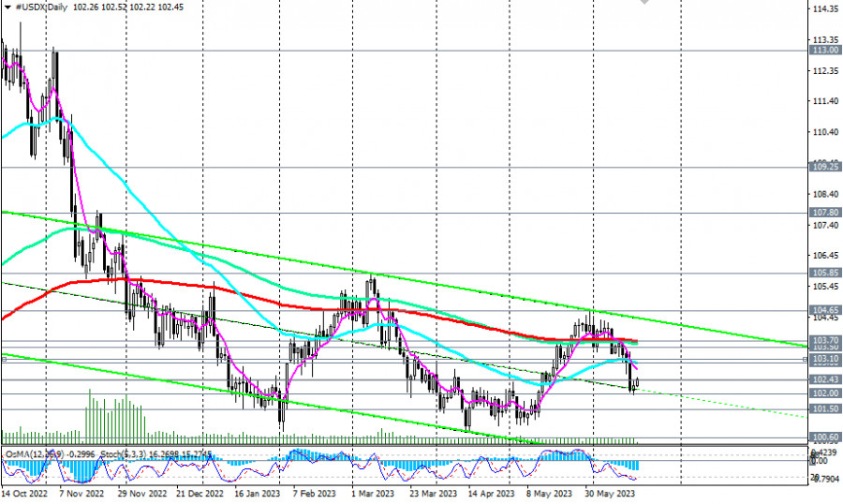Select the 100.60 level label
This screenshot has width=843, height=504.
tap(825, 437)
